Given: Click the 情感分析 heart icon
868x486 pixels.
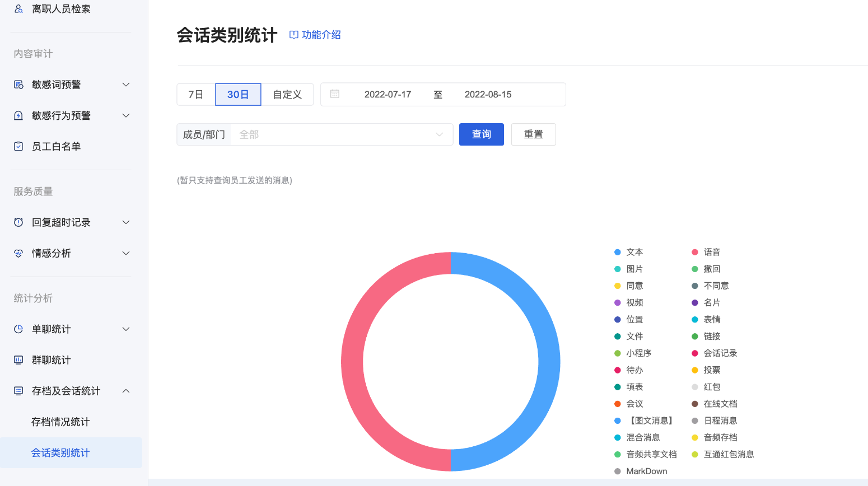Looking at the screenshot, I should [18, 253].
